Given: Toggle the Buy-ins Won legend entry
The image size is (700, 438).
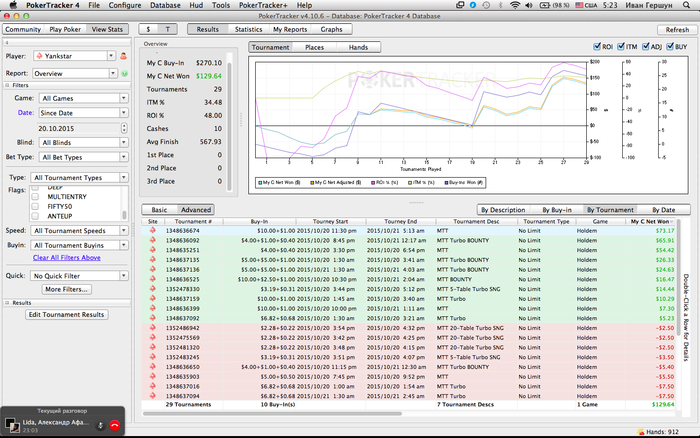Looking at the screenshot, I should [464, 183].
